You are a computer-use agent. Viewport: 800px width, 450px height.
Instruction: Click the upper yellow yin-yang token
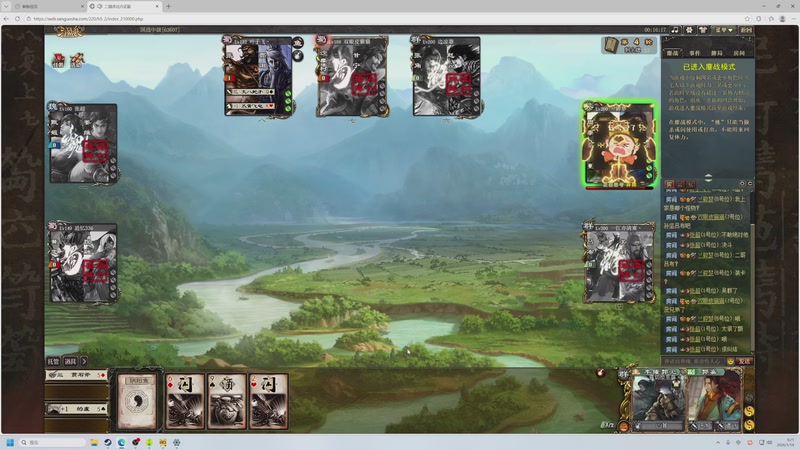749,411
